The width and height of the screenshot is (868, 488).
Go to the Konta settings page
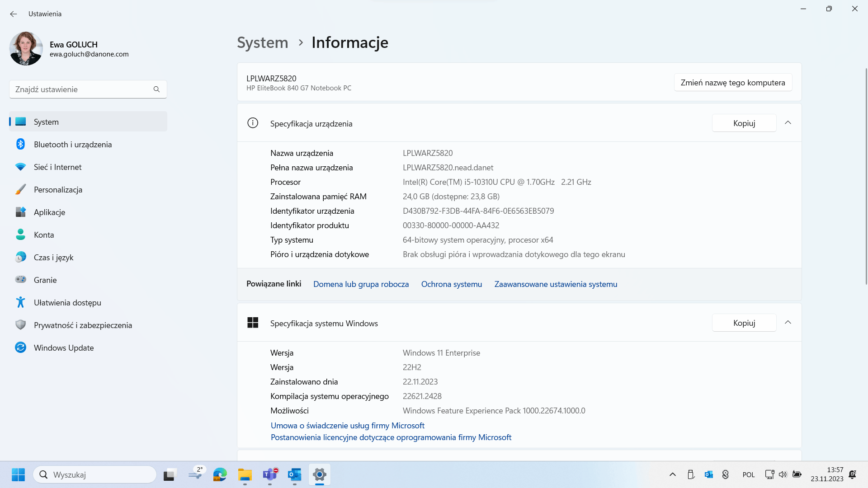(44, 235)
